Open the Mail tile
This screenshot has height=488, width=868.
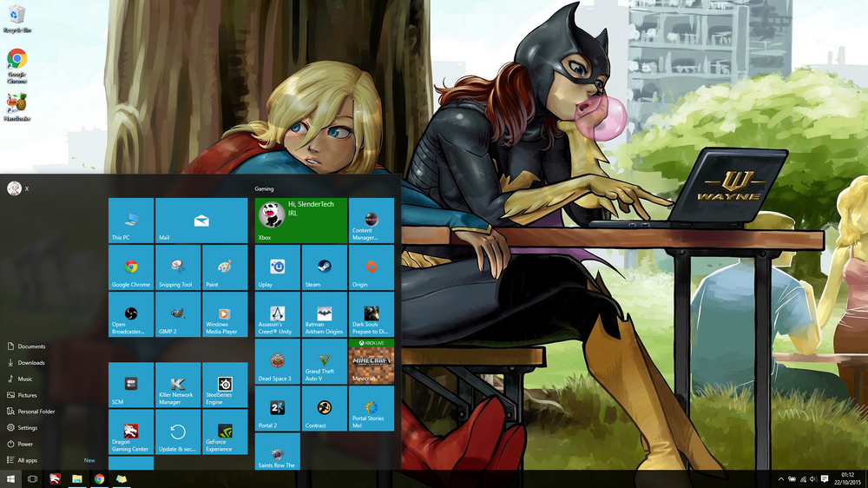tap(201, 221)
